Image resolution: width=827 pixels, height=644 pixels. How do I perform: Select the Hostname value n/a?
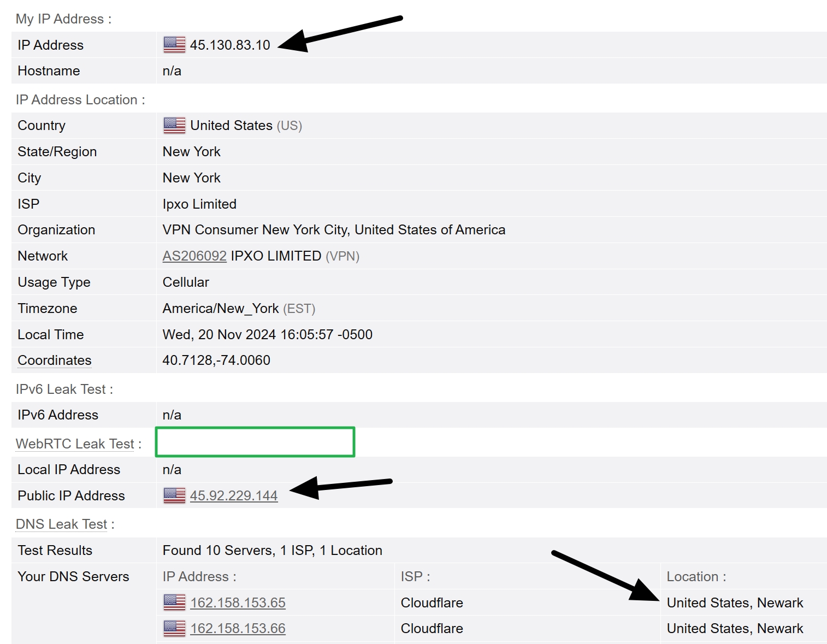(x=170, y=70)
